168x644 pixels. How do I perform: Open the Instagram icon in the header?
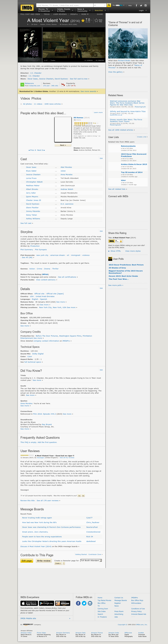coord(146,5)
